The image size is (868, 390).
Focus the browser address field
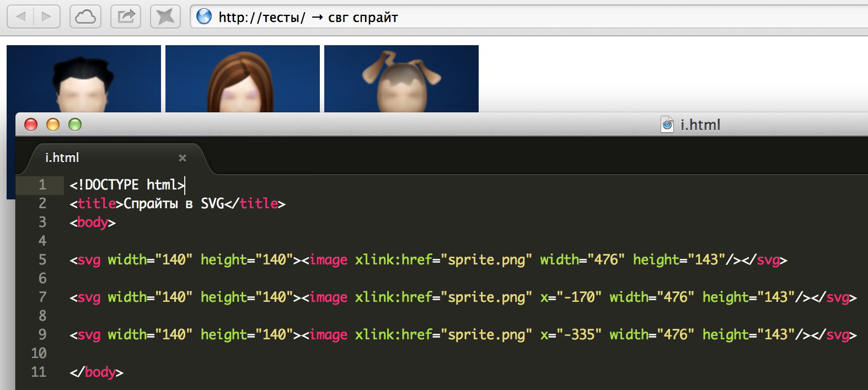pos(529,17)
